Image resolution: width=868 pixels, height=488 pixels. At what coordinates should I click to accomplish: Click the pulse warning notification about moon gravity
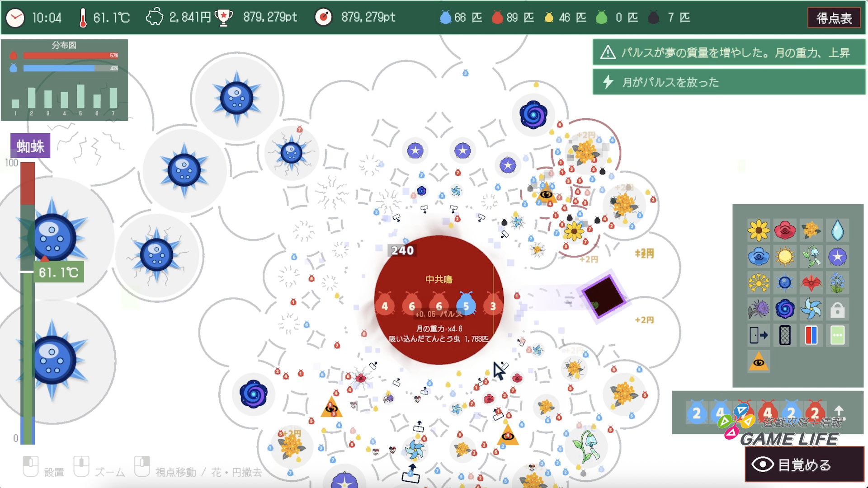(729, 53)
